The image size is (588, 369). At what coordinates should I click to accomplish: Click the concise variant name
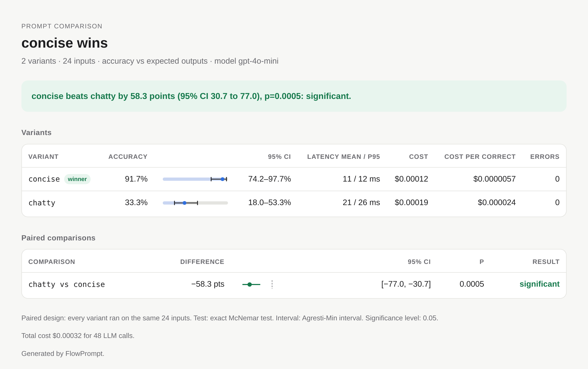44,179
